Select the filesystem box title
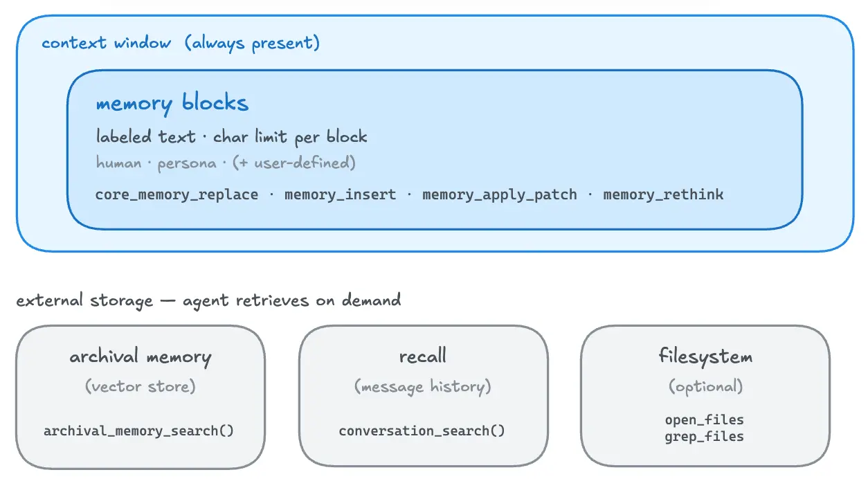This screenshot has height=479, width=868. [x=705, y=357]
